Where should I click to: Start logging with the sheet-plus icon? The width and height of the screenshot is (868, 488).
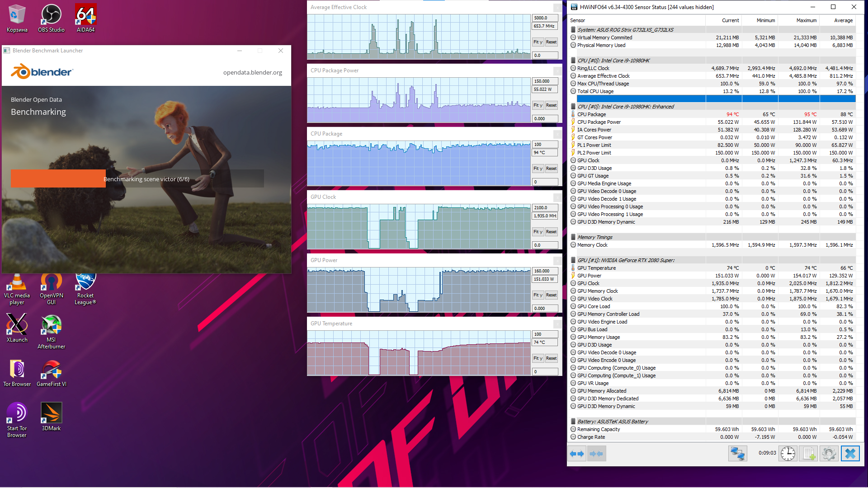(808, 453)
